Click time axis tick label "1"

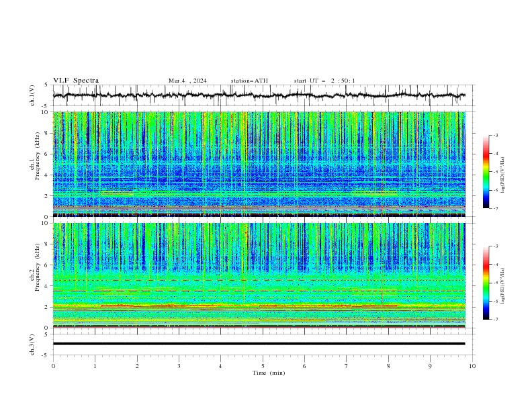(x=95, y=366)
